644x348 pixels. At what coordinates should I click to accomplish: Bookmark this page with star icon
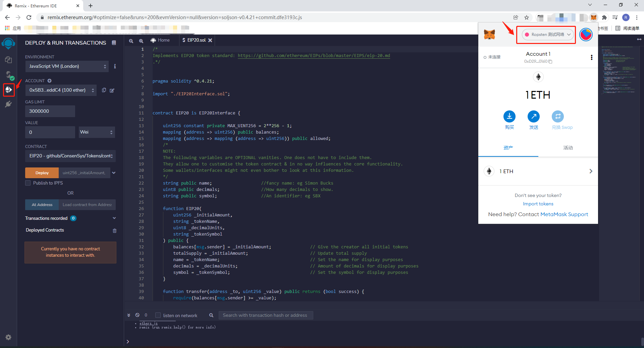(527, 17)
